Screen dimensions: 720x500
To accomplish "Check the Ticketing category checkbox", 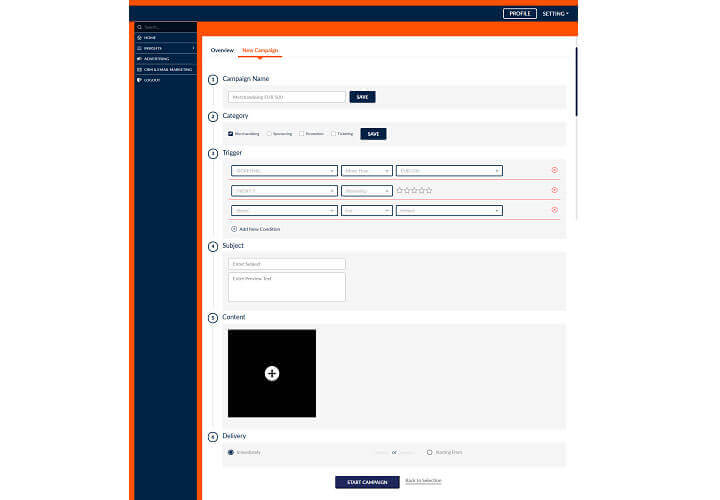I will 332,133.
